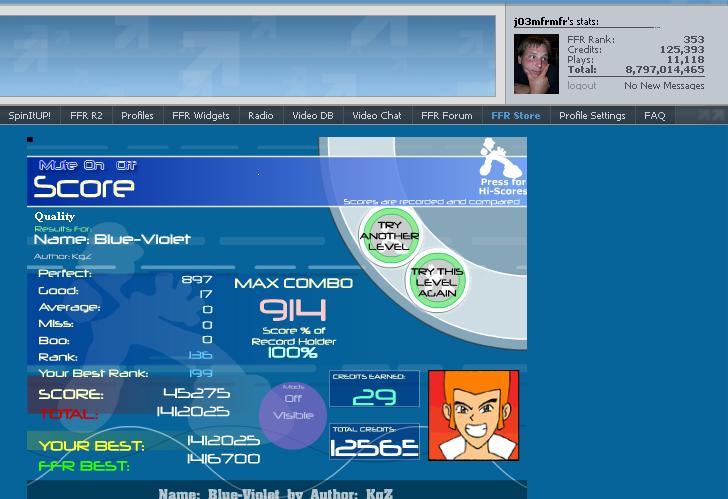Viewport: 728px width, 499px height.
Task: Open Profile Settings
Action: point(592,116)
